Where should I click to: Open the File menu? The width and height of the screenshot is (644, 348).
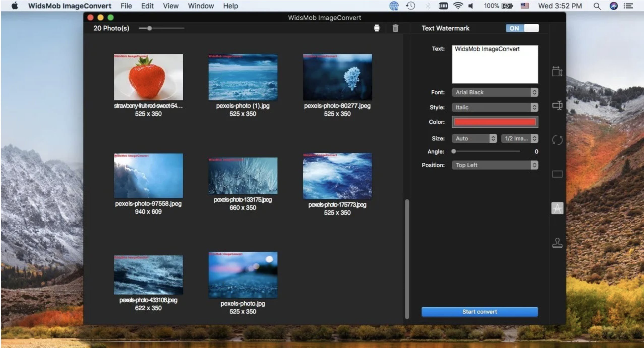(126, 6)
